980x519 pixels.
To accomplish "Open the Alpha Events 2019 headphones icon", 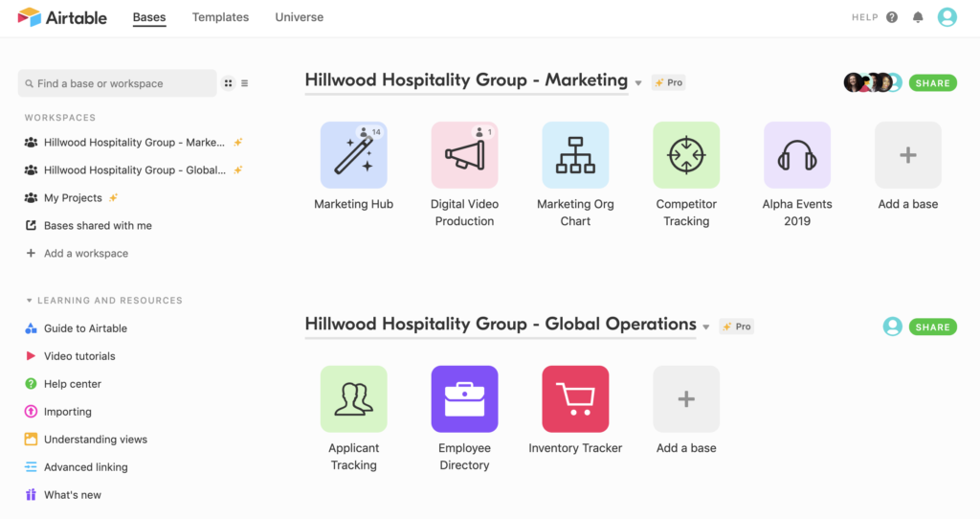I will pyautogui.click(x=797, y=155).
